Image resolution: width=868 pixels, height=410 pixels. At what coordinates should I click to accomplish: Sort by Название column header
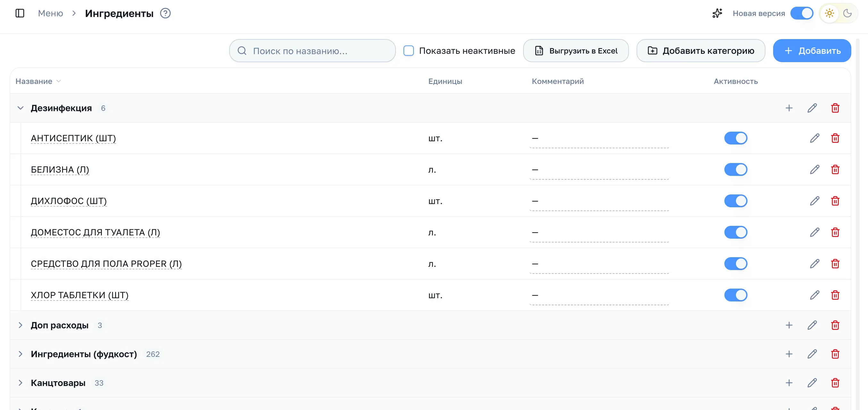click(38, 81)
